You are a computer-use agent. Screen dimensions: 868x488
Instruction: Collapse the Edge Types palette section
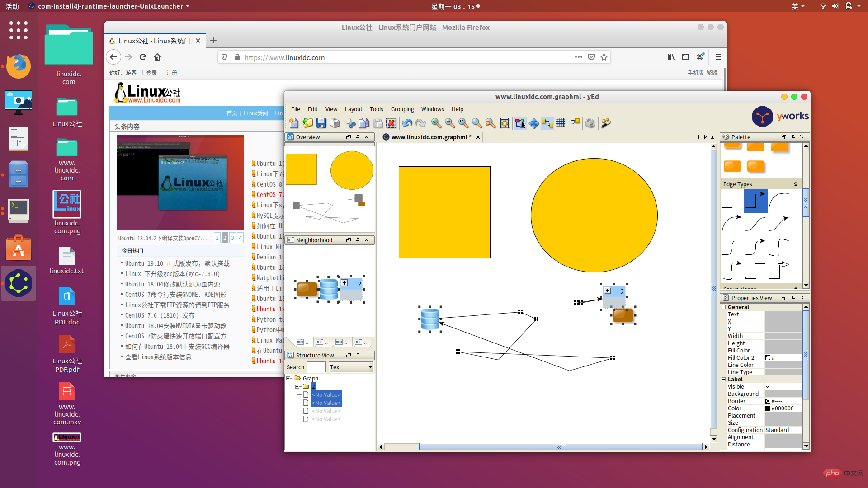tap(796, 184)
